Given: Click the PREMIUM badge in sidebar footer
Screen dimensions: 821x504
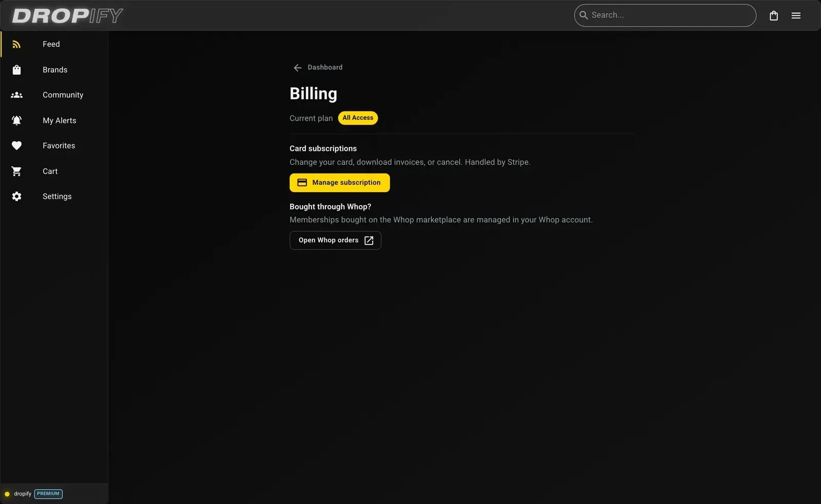Looking at the screenshot, I should tap(48, 494).
